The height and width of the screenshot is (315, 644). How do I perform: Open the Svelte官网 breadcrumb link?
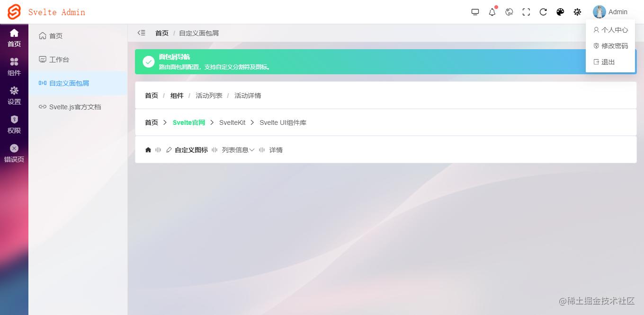[x=188, y=122]
